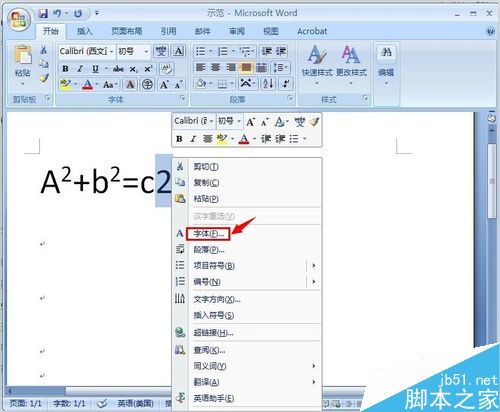Click the vertical scrollbar thumb
The width and height of the screenshot is (500, 412).
pyautogui.click(x=491, y=181)
